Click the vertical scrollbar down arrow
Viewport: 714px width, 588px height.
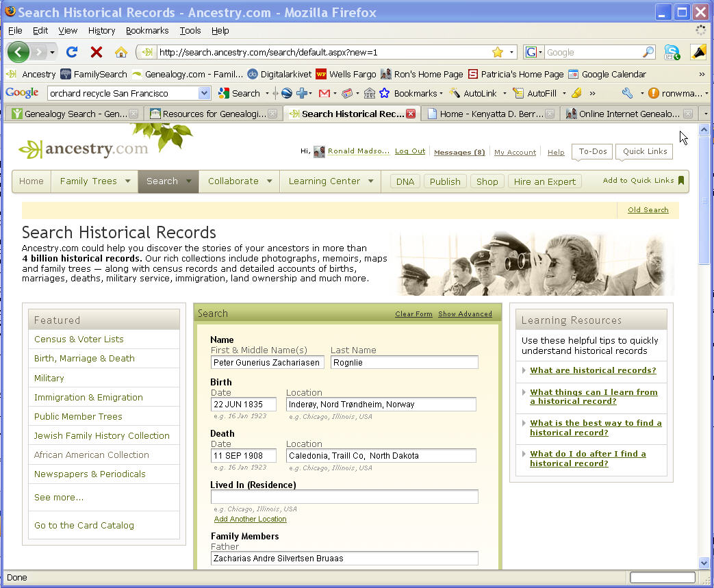[704, 563]
